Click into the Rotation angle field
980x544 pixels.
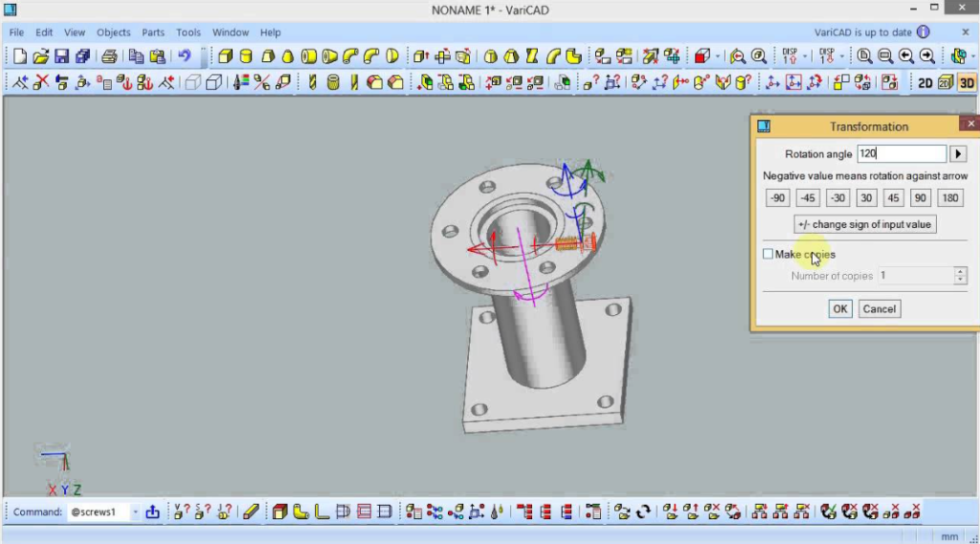tap(902, 154)
